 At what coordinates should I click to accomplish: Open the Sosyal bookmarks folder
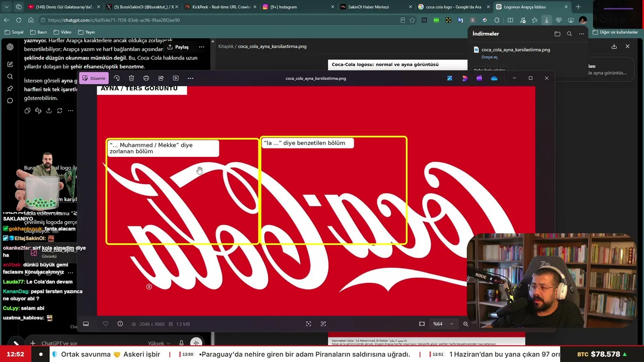pyautogui.click(x=14, y=32)
